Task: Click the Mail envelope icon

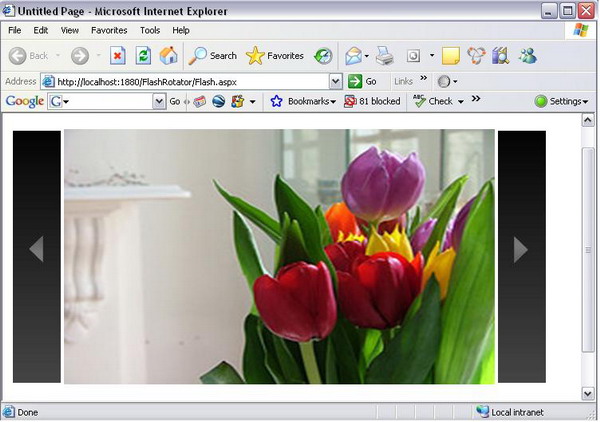Action: 353,56
